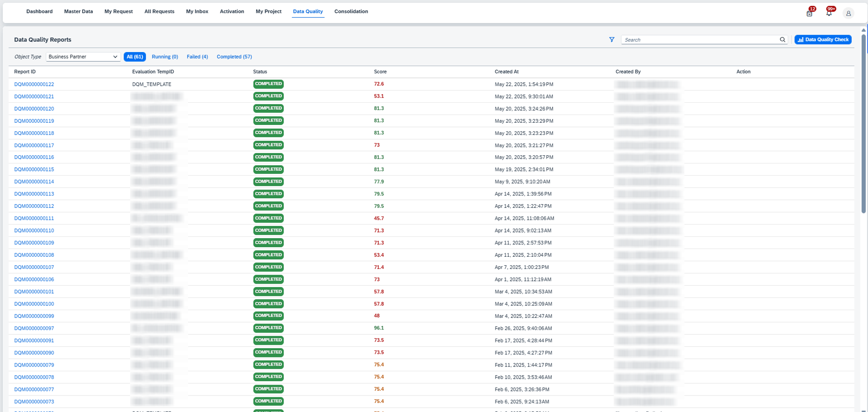Click the Score column header

380,72
